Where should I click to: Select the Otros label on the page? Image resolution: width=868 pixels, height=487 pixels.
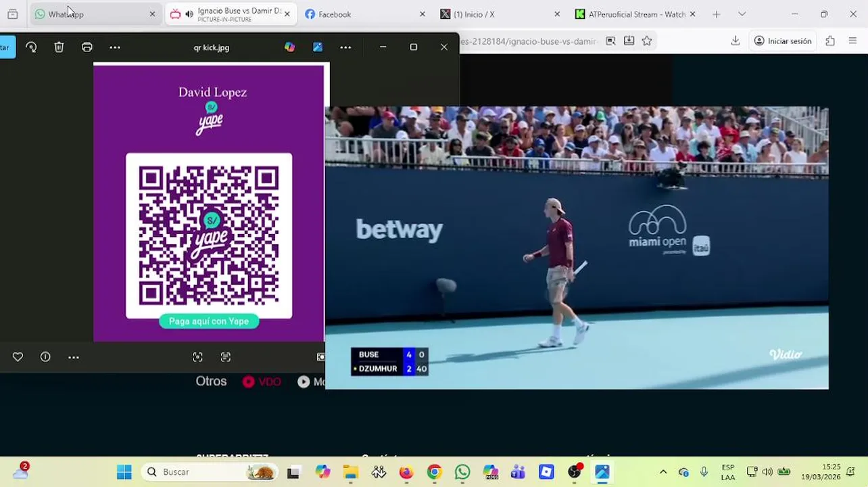point(211,381)
